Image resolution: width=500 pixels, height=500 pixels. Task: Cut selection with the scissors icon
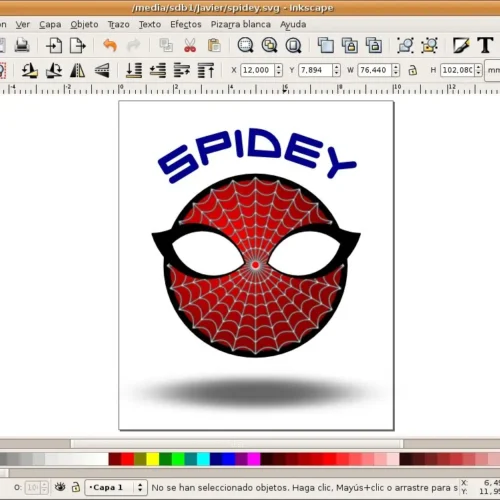(190, 45)
